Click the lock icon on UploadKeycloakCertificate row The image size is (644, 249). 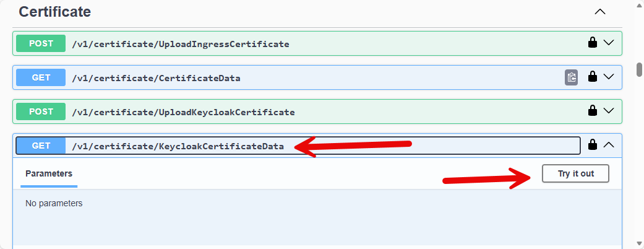tap(592, 111)
